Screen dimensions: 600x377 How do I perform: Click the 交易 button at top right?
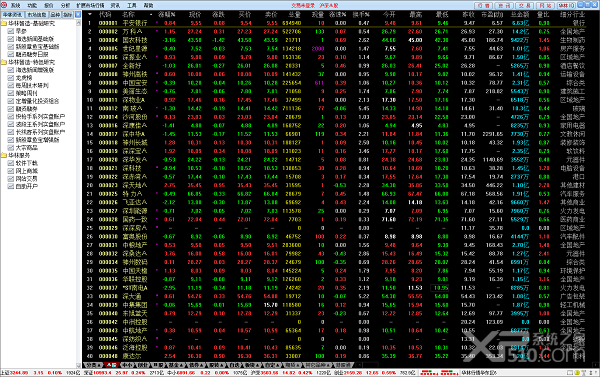[525, 5]
